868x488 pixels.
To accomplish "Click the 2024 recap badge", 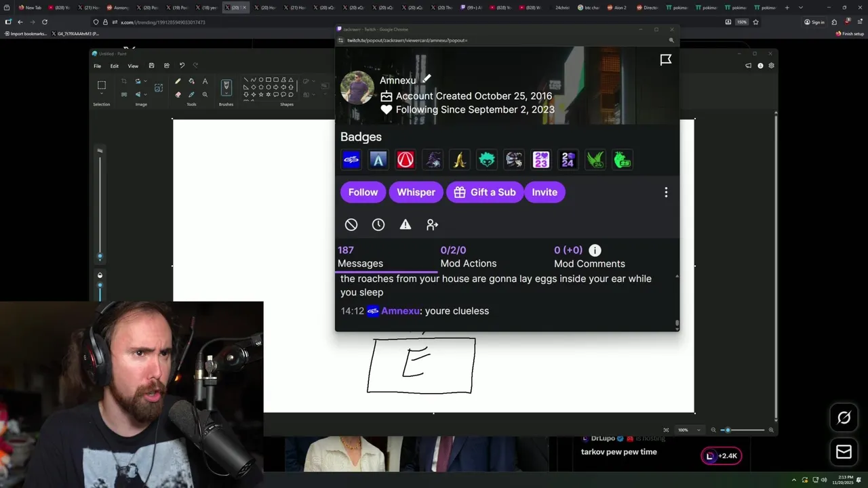I will tap(568, 160).
